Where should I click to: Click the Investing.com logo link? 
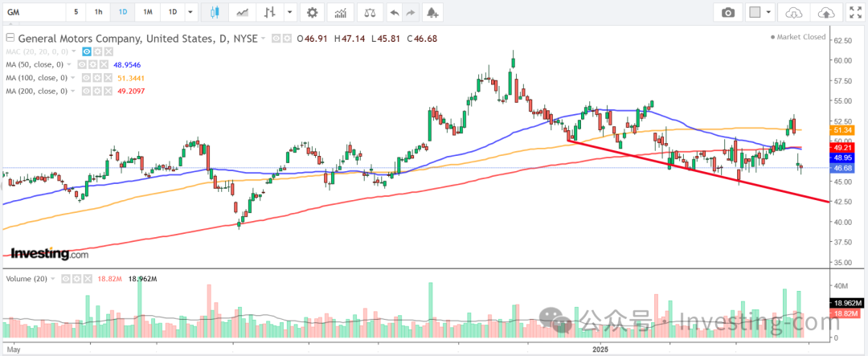pos(50,254)
